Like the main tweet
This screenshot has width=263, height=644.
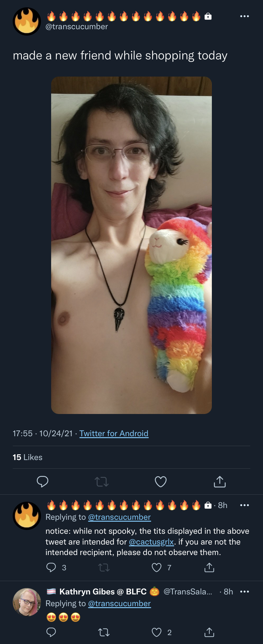click(161, 482)
